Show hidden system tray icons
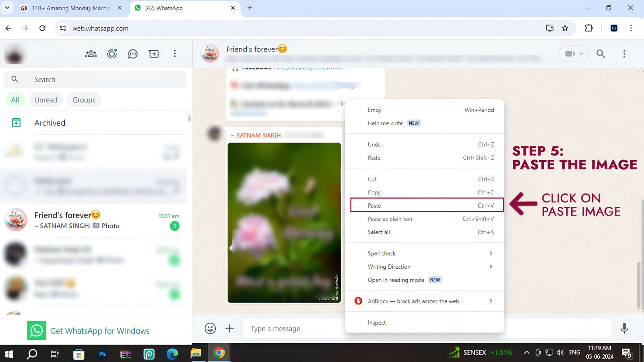 coord(526,353)
